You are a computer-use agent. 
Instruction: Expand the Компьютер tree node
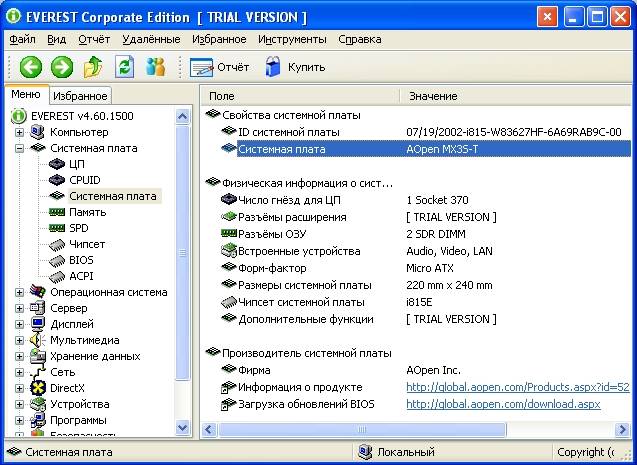coord(19,132)
